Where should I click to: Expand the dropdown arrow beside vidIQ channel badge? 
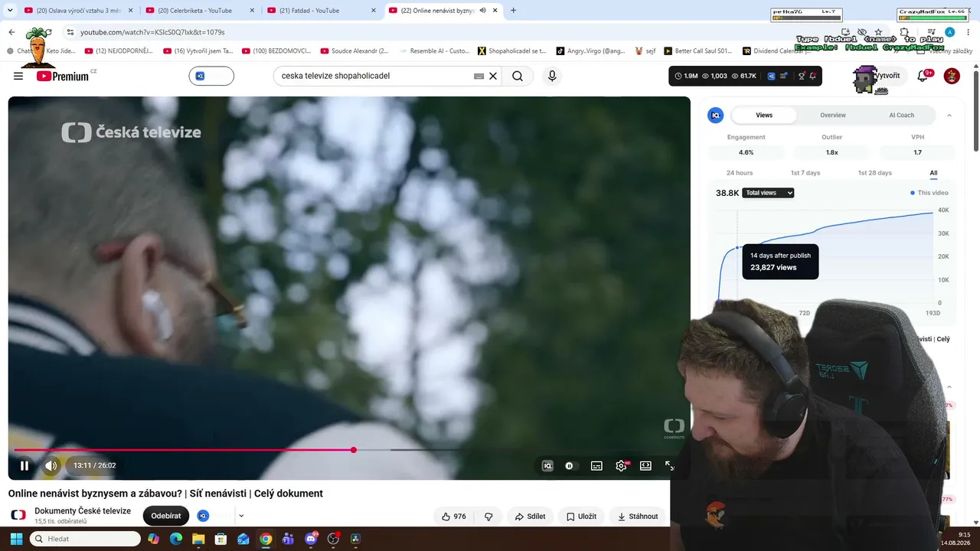(x=241, y=516)
